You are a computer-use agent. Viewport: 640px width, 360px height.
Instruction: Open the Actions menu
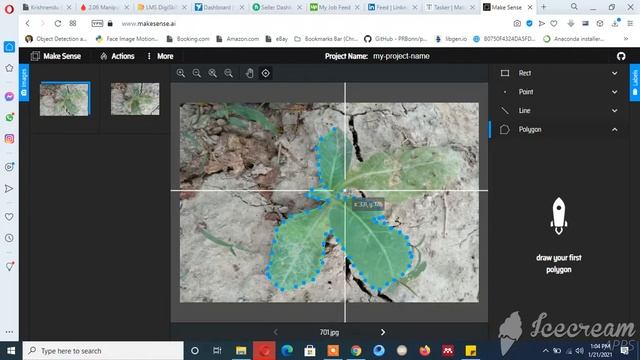pyautogui.click(x=118, y=56)
